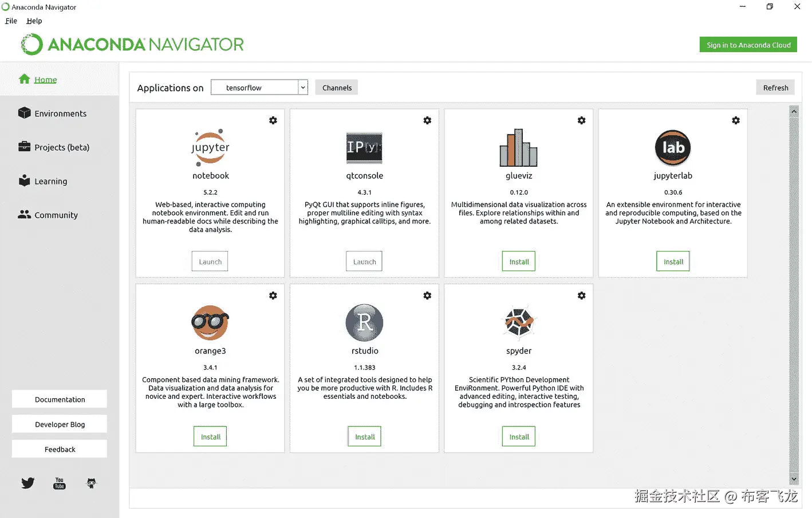Click the IPython qtconsole logo
The height and width of the screenshot is (518, 812).
(364, 148)
